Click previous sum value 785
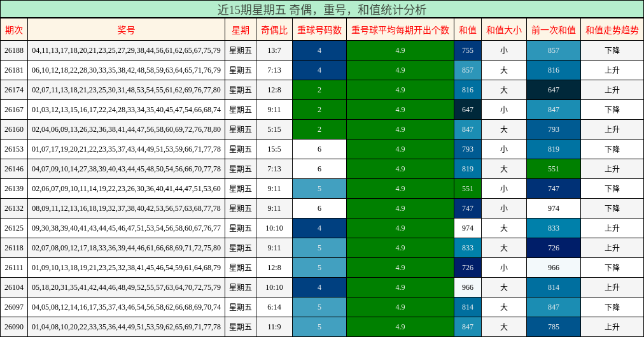This screenshot has height=337, width=644. click(553, 327)
